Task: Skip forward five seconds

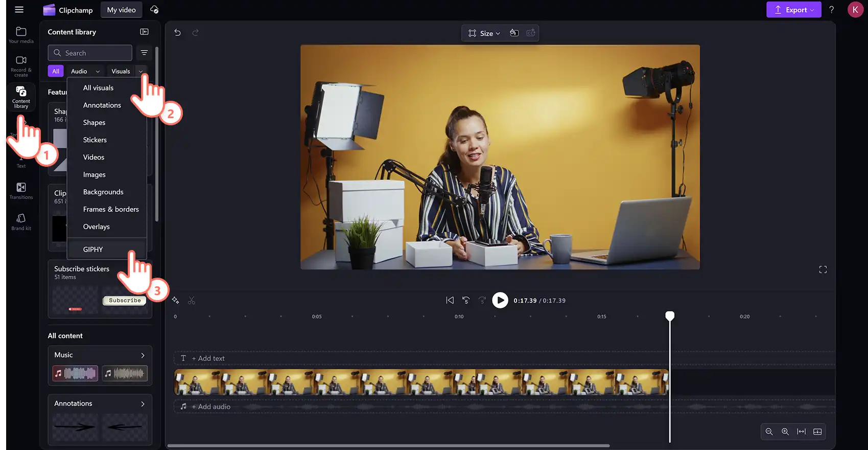Action: (482, 300)
